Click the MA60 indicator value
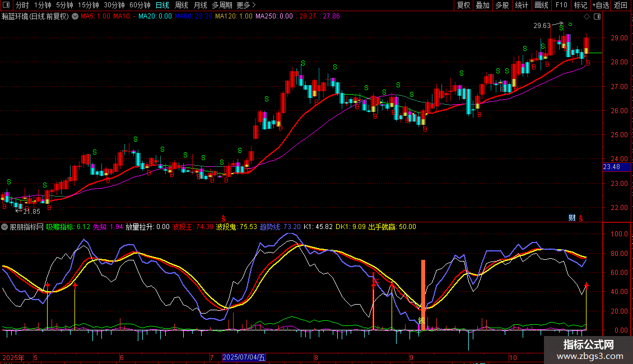 click(x=193, y=16)
